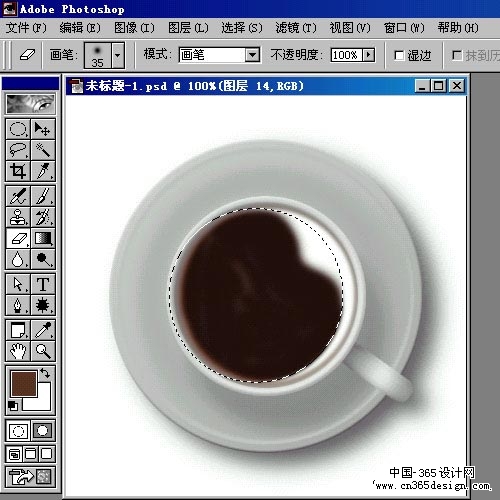The width and height of the screenshot is (500, 500).
Task: Select the Zoom magnifier tool
Action: (x=43, y=351)
